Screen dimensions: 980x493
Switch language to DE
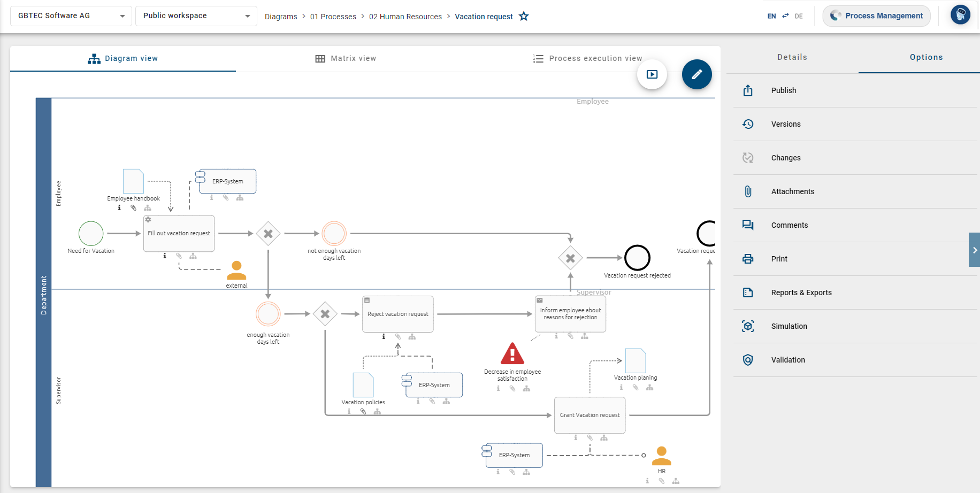(799, 16)
